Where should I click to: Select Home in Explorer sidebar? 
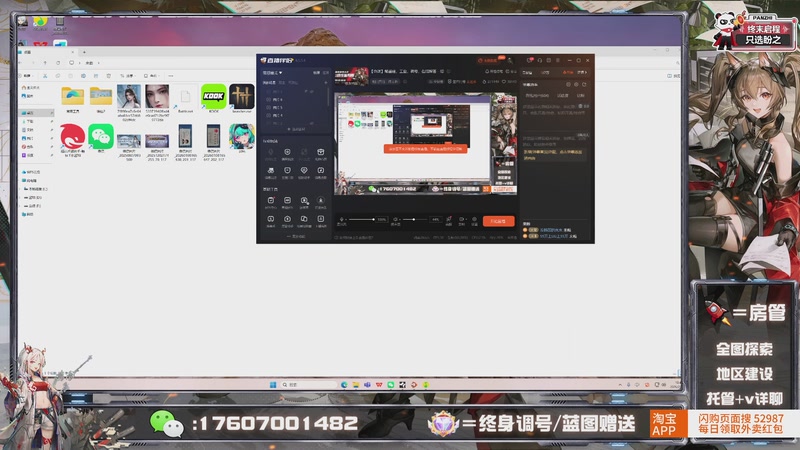coord(30,88)
